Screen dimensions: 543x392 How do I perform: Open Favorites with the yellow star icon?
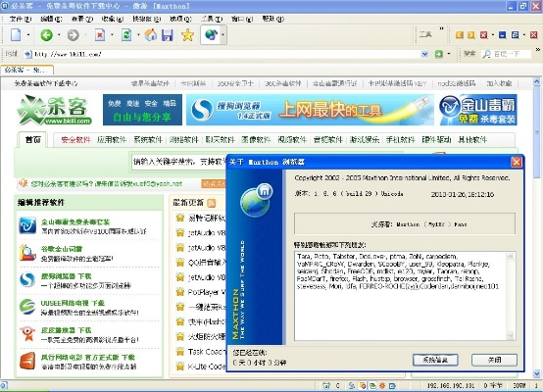pos(187,35)
